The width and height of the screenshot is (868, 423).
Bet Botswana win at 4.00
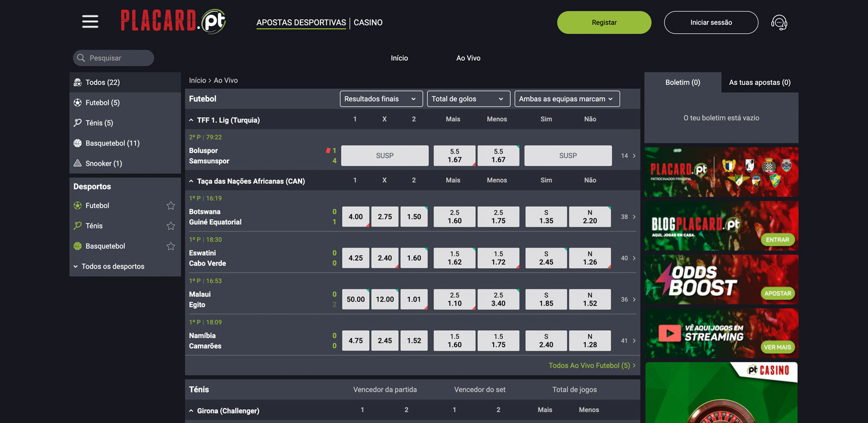point(355,217)
